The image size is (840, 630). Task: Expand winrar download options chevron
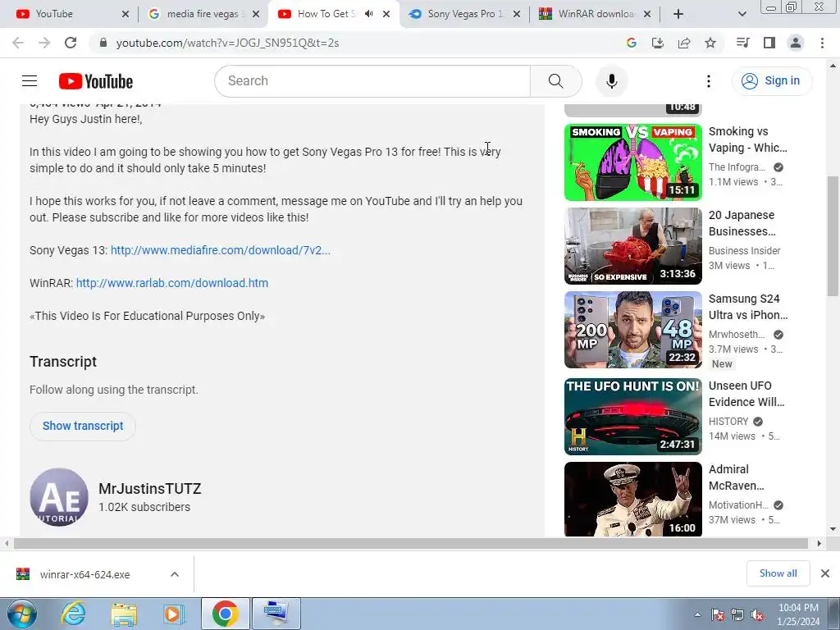pyautogui.click(x=175, y=574)
